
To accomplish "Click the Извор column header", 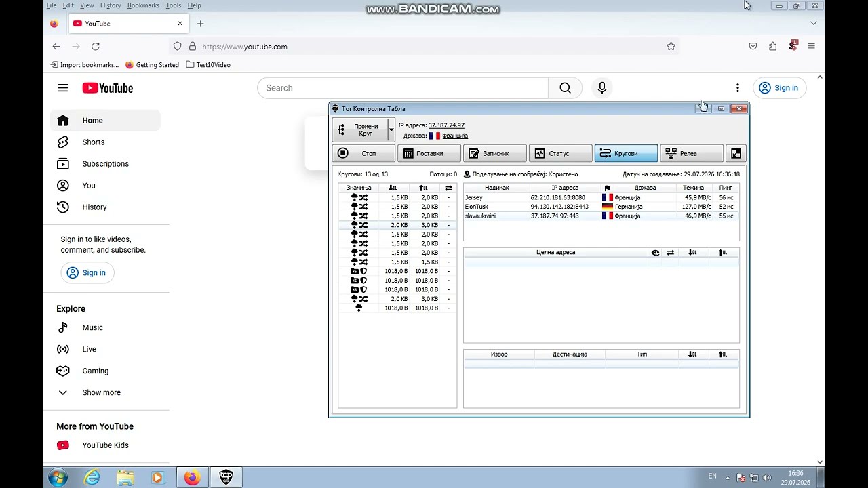I will [499, 354].
